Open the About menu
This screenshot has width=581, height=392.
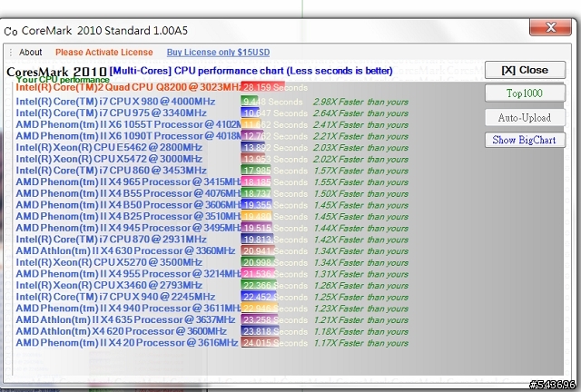point(30,53)
